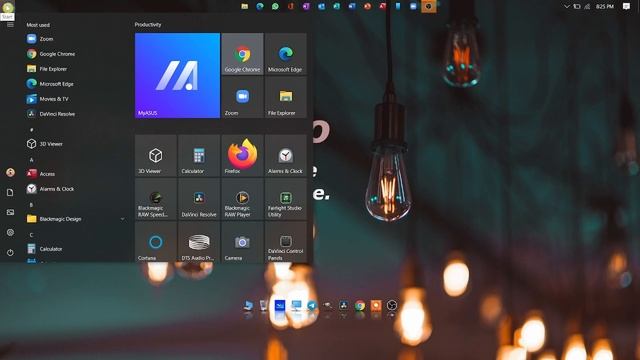Image resolution: width=640 pixels, height=360 pixels.
Task: Open the 3D Viewer tile
Action: tap(156, 156)
